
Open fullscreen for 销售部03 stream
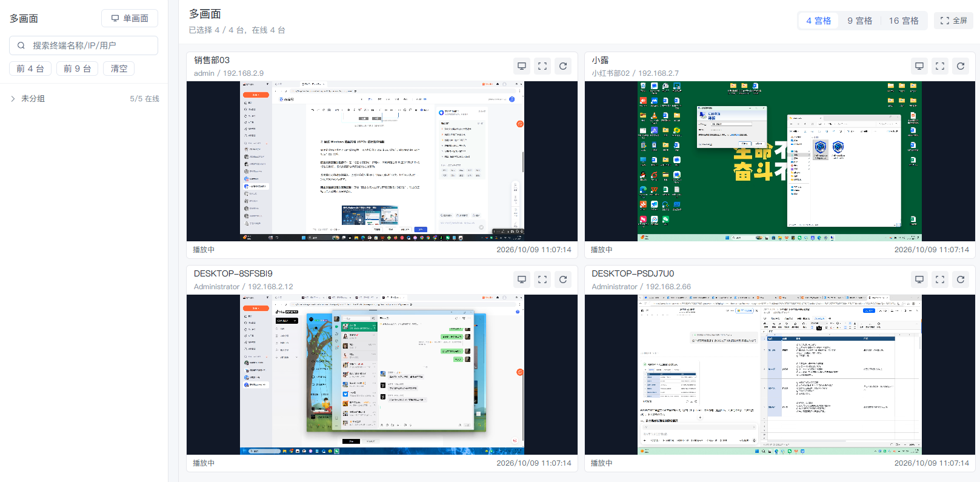click(x=542, y=66)
